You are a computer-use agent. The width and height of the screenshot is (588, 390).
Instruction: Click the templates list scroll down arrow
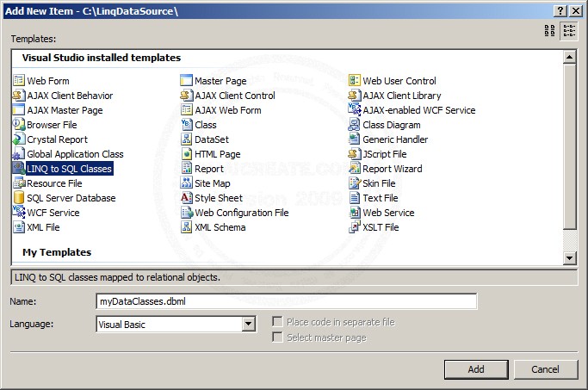569,257
